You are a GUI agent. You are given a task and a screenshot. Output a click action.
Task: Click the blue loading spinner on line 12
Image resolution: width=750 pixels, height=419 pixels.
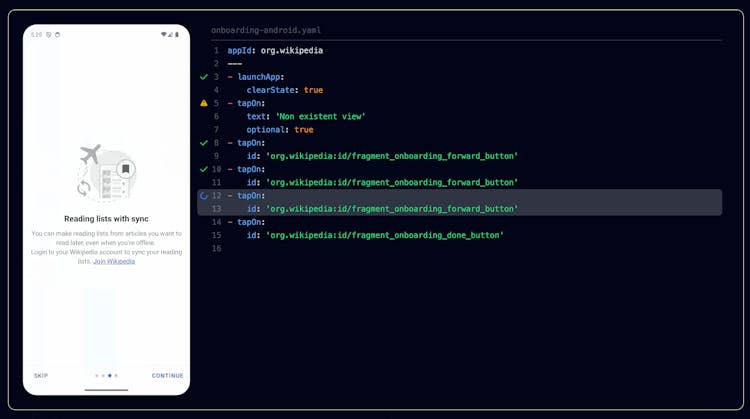tap(204, 196)
